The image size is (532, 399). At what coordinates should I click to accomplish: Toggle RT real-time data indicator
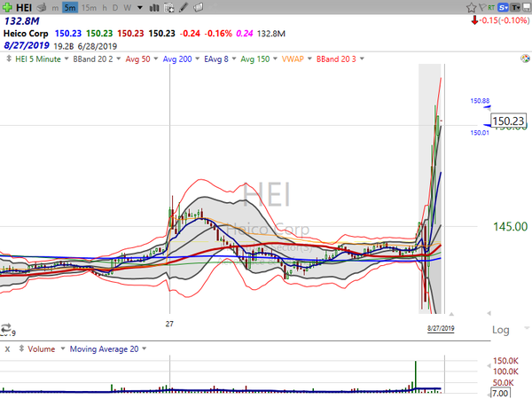[x=491, y=7]
